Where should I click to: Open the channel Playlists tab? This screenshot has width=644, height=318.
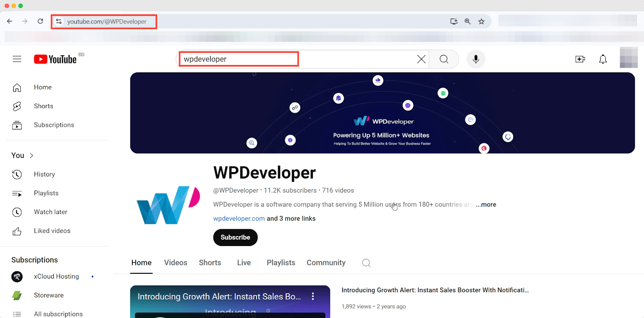point(281,263)
